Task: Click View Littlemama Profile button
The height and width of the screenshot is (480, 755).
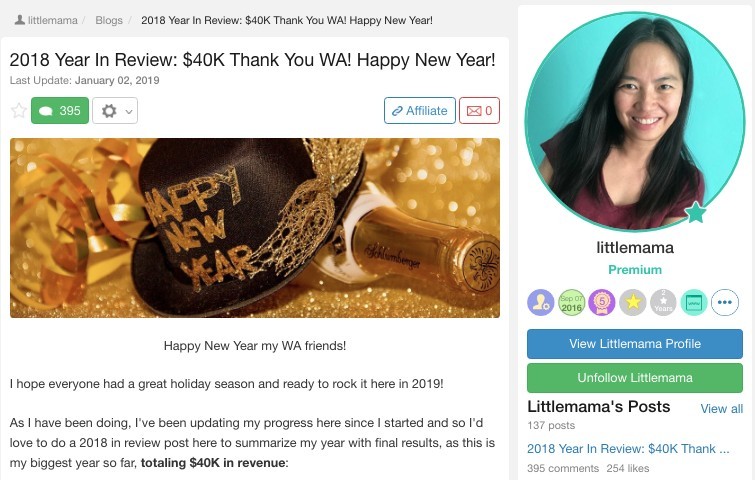Action: (x=635, y=344)
